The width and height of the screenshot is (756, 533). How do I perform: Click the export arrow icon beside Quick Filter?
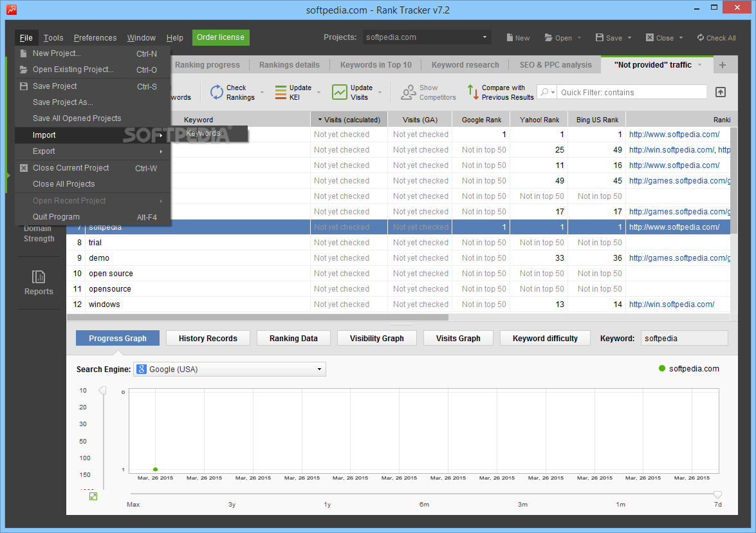tap(721, 92)
